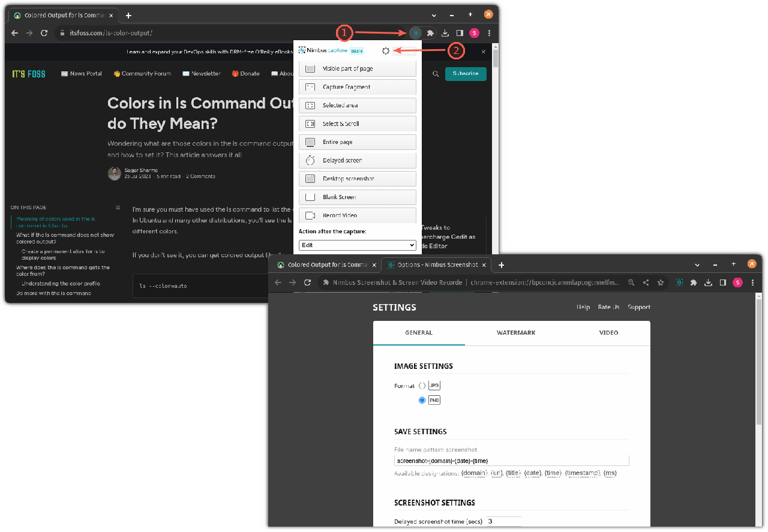Click the Entire page capture button
The height and width of the screenshot is (532, 768).
click(x=357, y=142)
